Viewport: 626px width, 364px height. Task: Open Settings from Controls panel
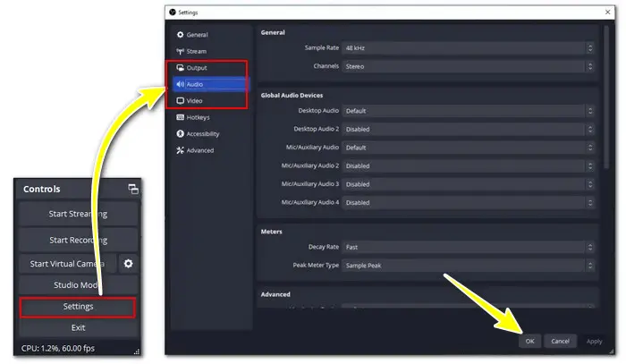pyautogui.click(x=79, y=307)
